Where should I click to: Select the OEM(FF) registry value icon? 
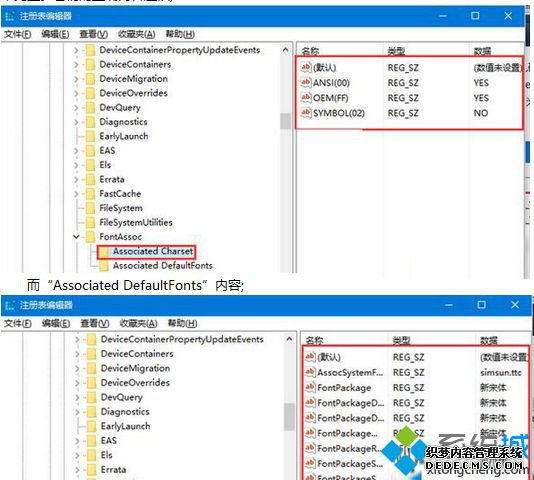point(306,97)
